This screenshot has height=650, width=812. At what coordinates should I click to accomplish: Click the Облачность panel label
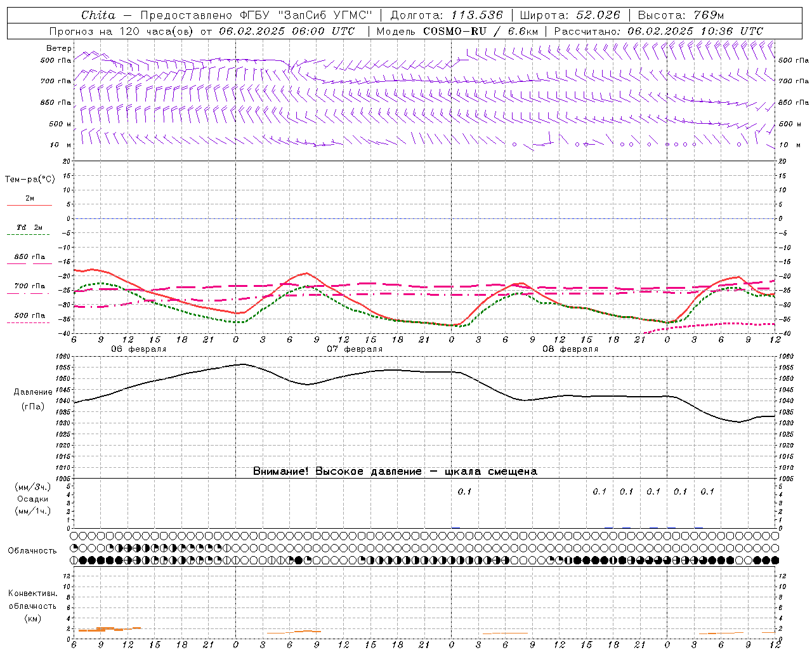point(32,551)
